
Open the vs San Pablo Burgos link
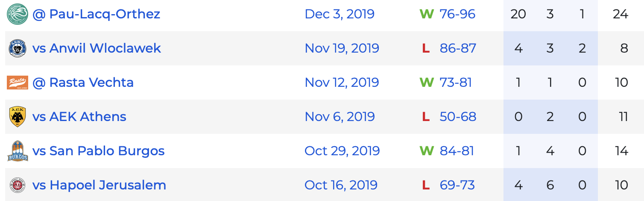pyautogui.click(x=99, y=151)
